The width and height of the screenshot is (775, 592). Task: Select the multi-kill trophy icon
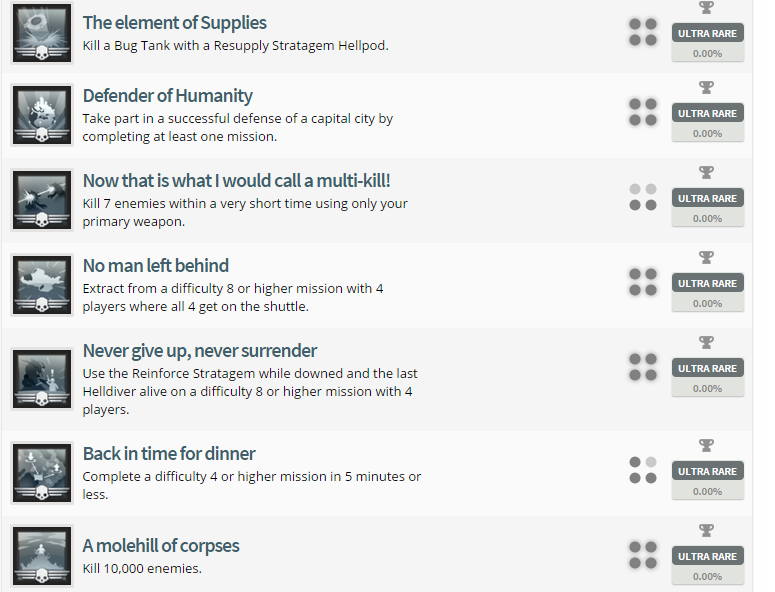(41, 199)
